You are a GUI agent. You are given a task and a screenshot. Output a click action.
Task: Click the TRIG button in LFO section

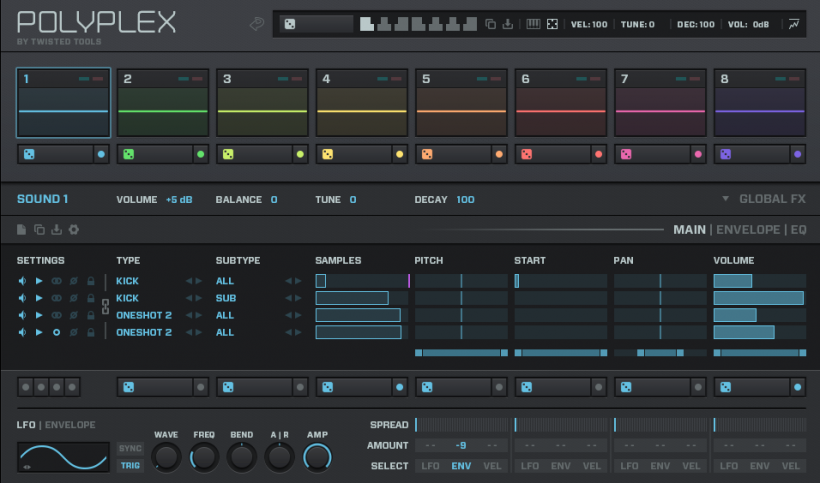pos(131,465)
